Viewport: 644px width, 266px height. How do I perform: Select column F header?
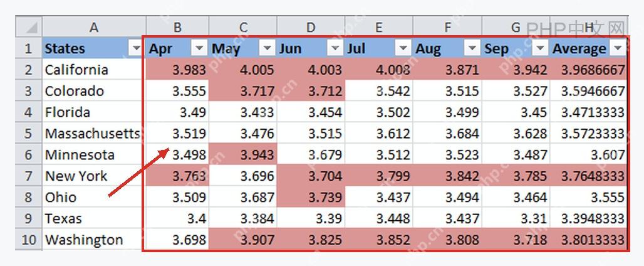[x=447, y=27]
